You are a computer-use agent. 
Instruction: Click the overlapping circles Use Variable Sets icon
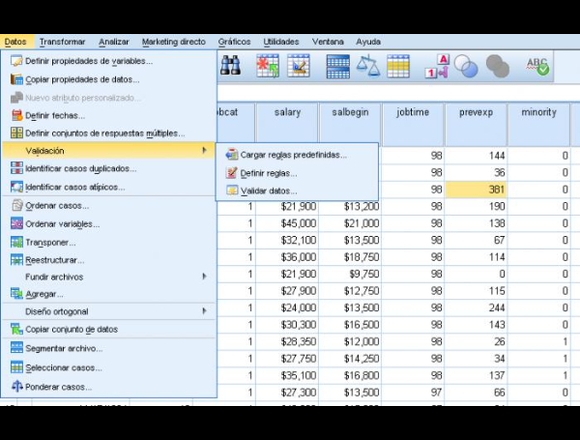(466, 66)
